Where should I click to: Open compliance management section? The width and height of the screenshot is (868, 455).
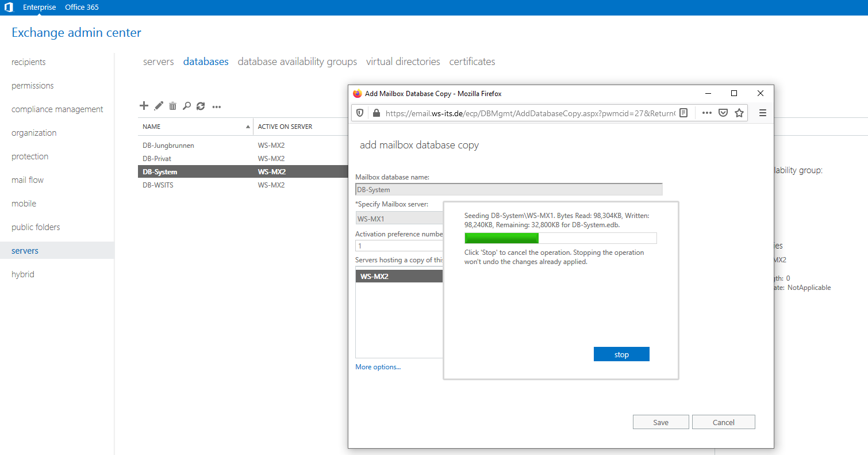point(57,109)
